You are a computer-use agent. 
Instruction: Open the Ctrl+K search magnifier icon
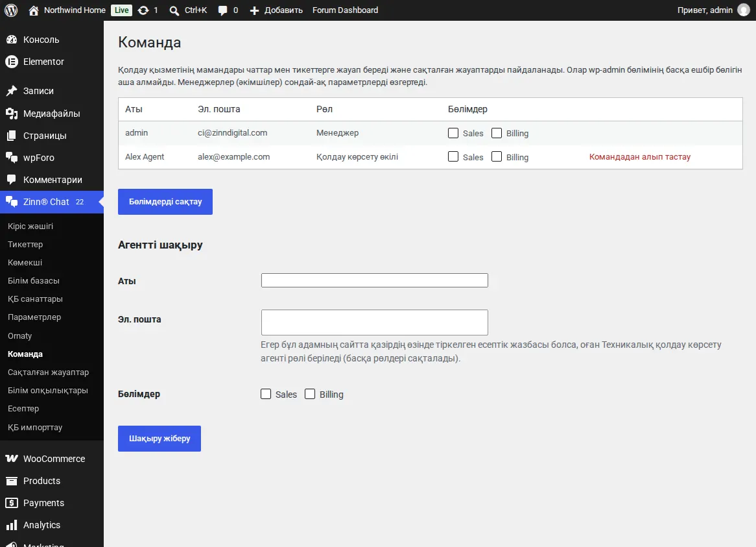174,10
